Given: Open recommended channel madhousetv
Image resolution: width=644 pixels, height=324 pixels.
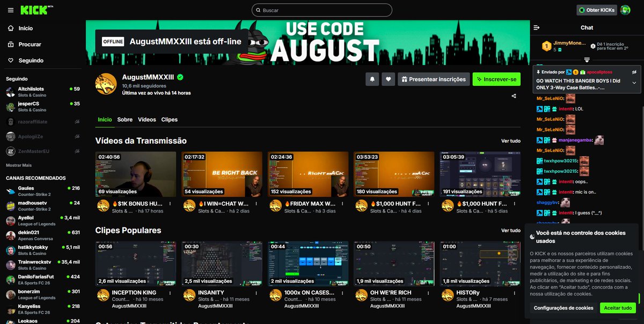Looking at the screenshot, I should (42, 206).
